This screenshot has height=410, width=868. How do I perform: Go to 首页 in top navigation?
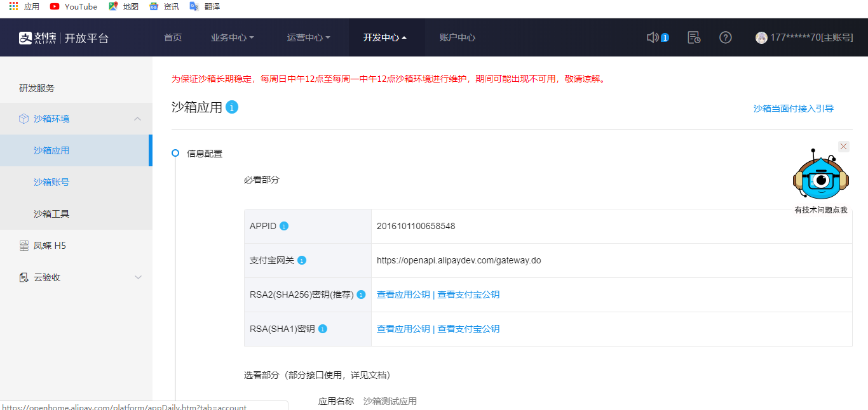point(173,37)
